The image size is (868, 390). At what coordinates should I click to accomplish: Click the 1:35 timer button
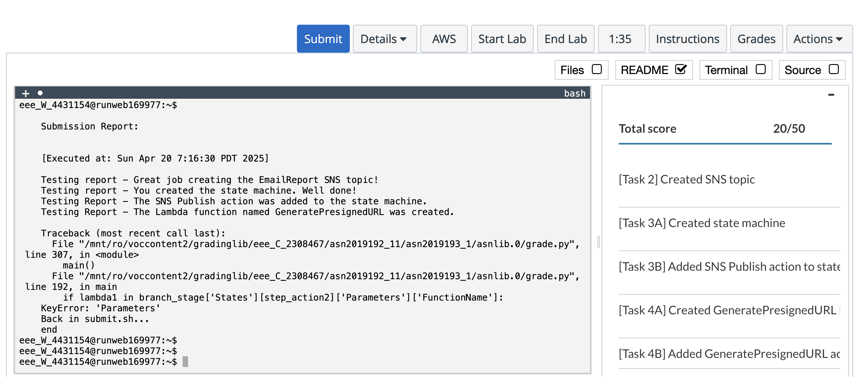pyautogui.click(x=621, y=39)
